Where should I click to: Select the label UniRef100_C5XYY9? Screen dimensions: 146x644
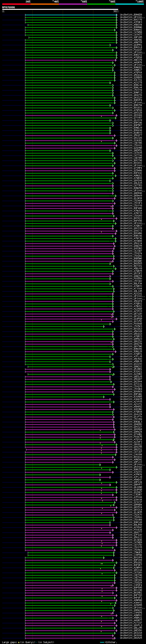131,90
